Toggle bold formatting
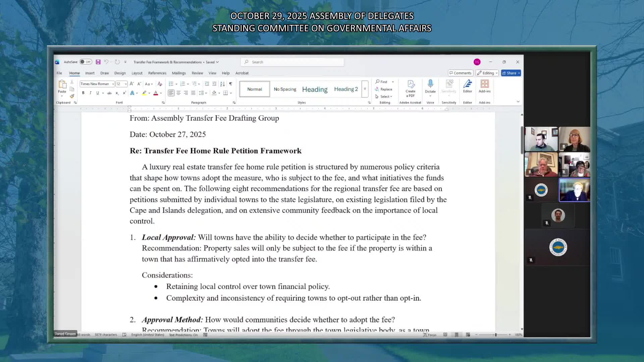 coord(83,93)
